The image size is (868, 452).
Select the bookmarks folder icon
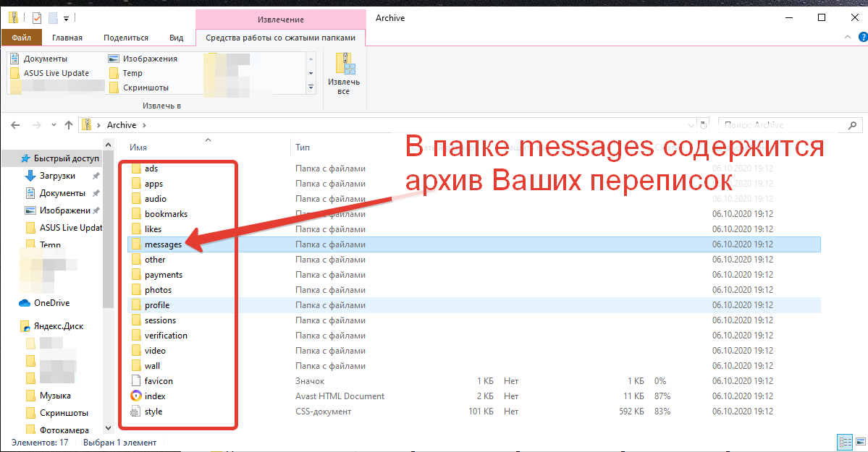[x=136, y=213]
